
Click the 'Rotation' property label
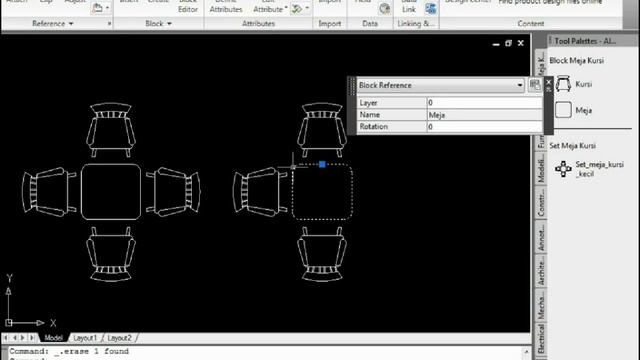point(373,127)
